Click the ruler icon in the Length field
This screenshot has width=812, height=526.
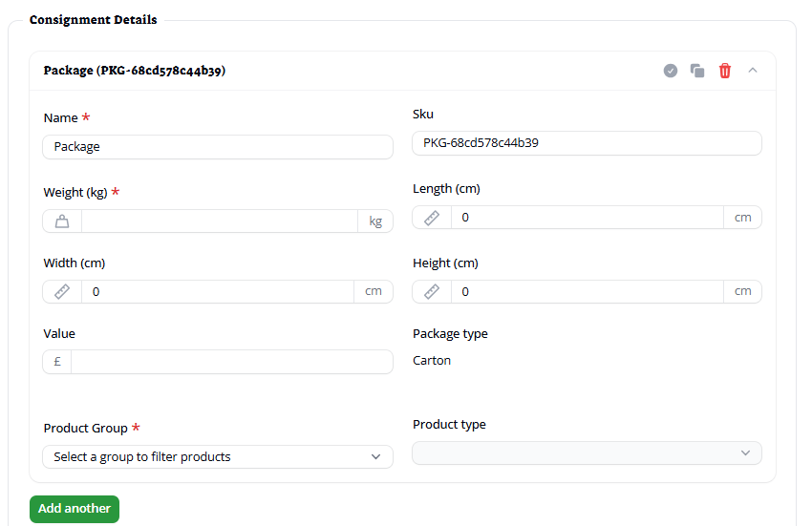[432, 218]
